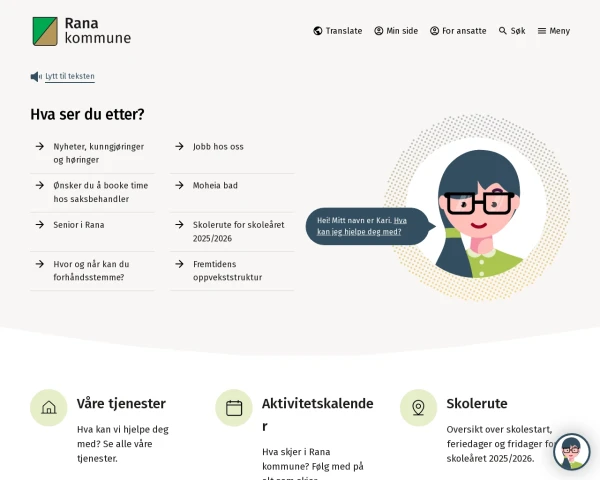Click the arrow beside Nyheter, kunngjøringer og høringer
600x480 pixels.
click(x=40, y=146)
